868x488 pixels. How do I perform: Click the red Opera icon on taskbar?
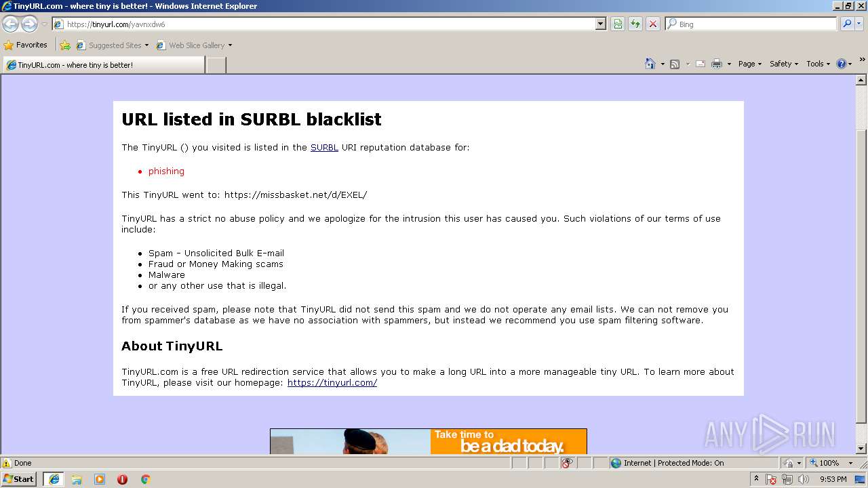[x=122, y=479]
